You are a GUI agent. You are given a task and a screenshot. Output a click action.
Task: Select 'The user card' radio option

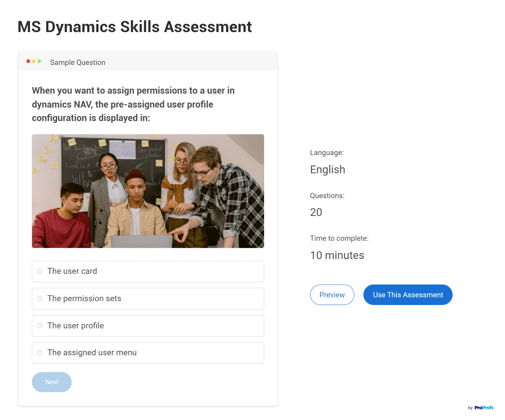[40, 271]
